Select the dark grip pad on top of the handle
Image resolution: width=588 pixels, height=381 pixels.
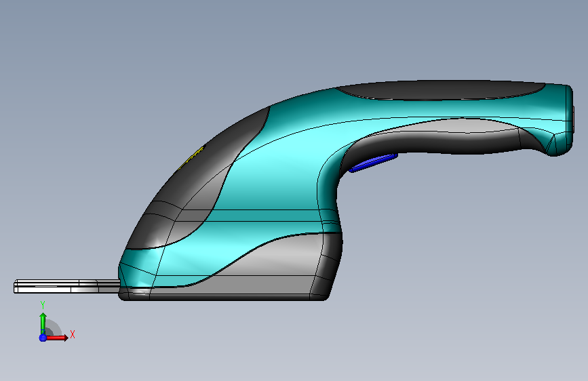pyautogui.click(x=442, y=90)
